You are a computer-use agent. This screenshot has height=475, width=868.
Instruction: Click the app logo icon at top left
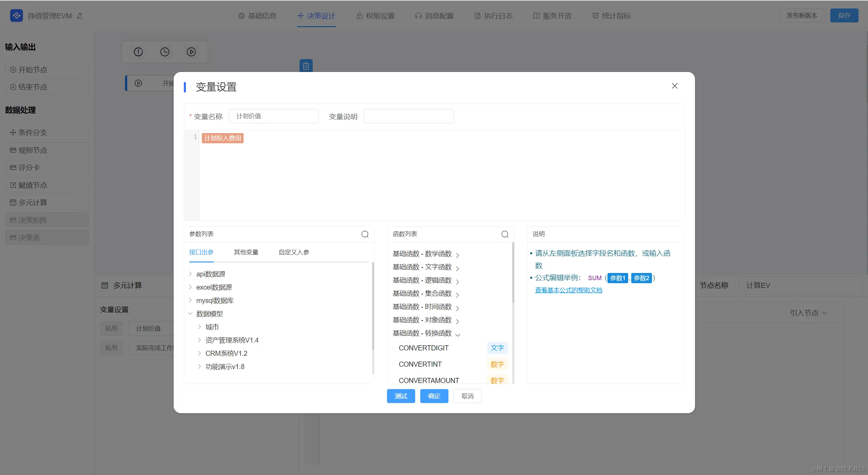[16, 16]
